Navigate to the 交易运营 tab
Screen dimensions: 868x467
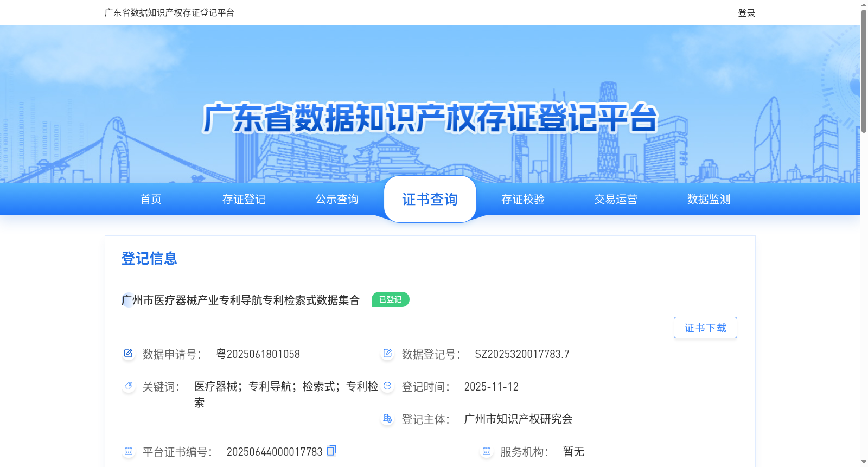pos(616,199)
